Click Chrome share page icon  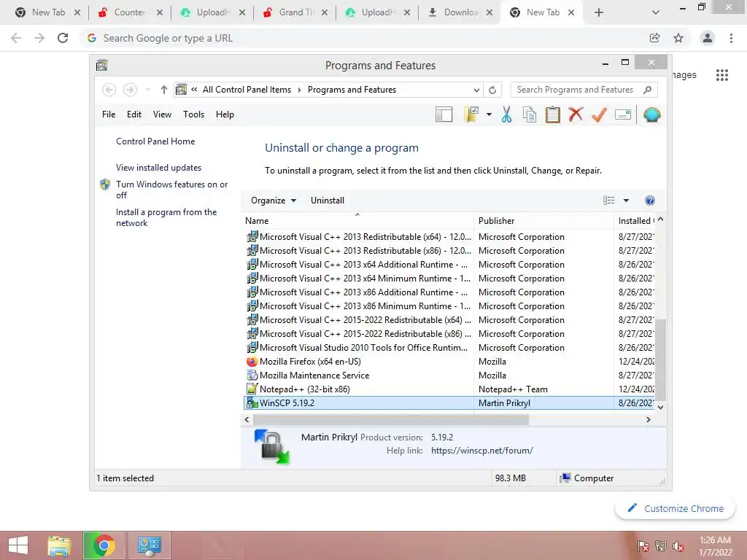654,38
